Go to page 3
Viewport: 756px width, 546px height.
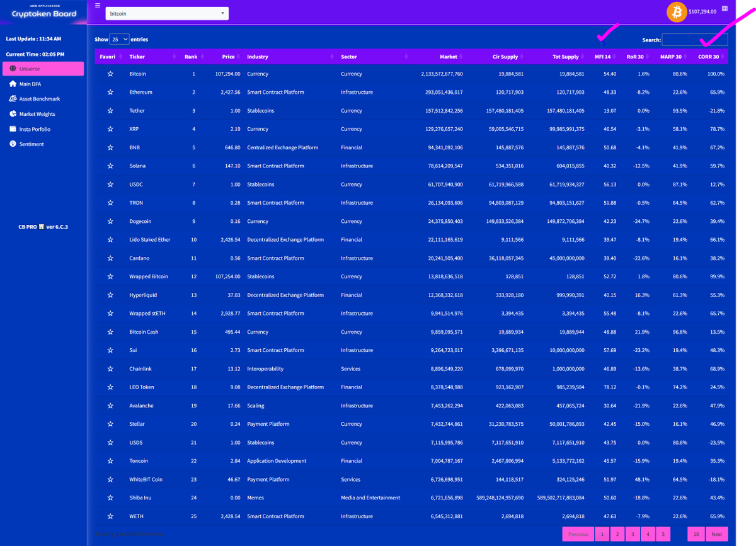point(633,534)
